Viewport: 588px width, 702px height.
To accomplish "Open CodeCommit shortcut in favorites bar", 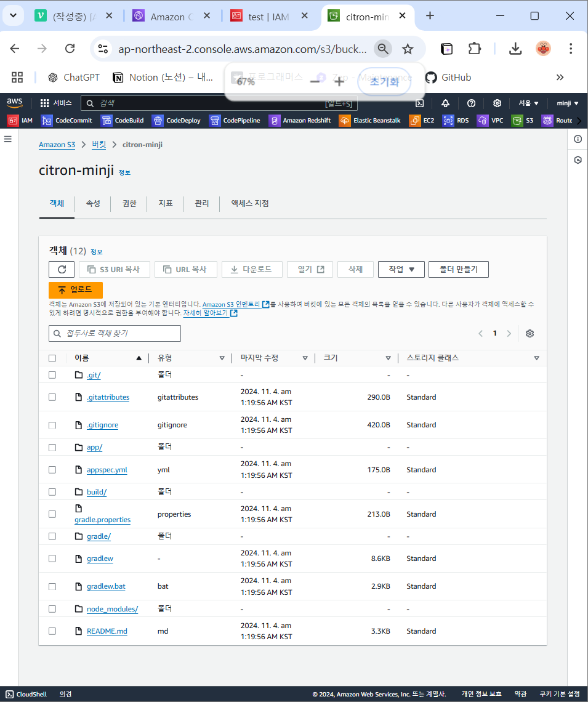I will pos(66,121).
